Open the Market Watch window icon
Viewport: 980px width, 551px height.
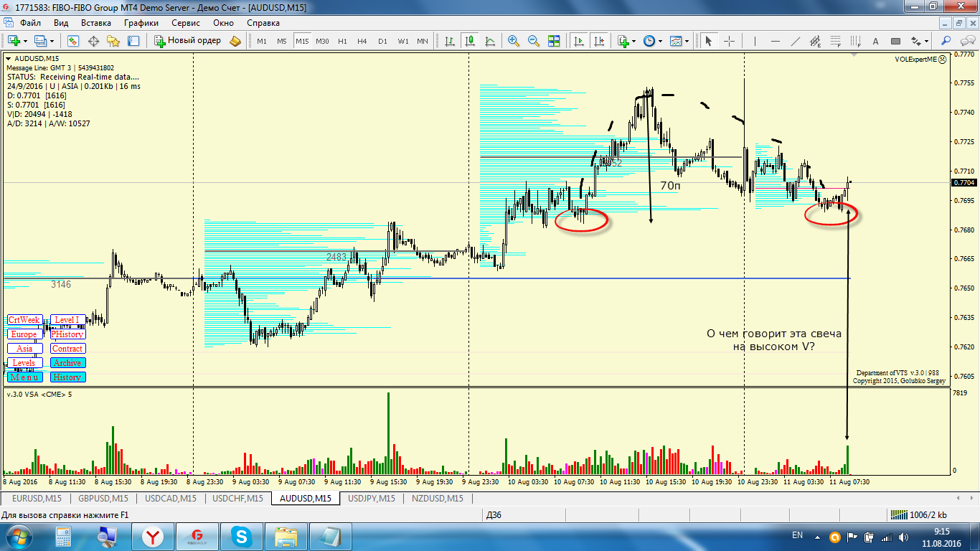[x=73, y=41]
